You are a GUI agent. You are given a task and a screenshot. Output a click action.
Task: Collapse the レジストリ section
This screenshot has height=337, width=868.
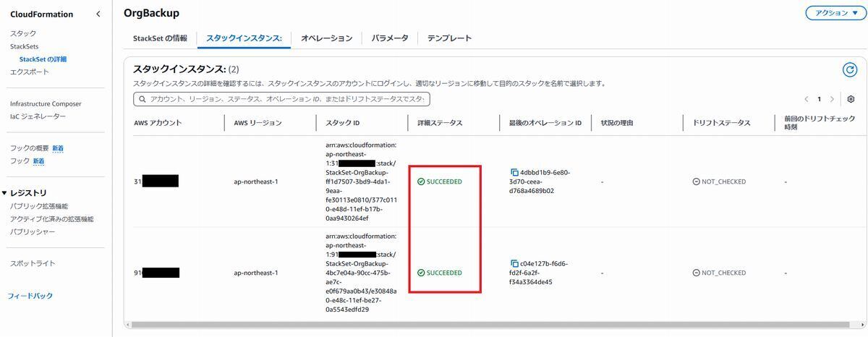pos(4,193)
